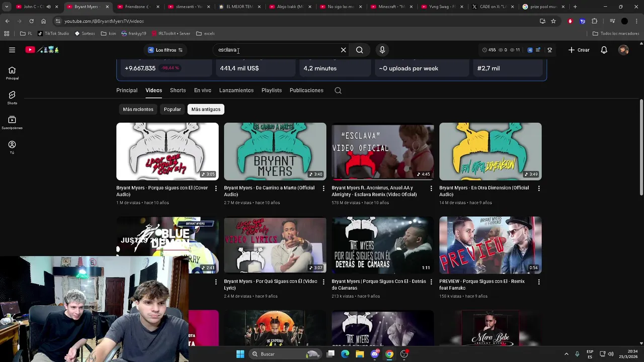Click the Windows Start button
The image size is (644, 362).
click(x=240, y=354)
